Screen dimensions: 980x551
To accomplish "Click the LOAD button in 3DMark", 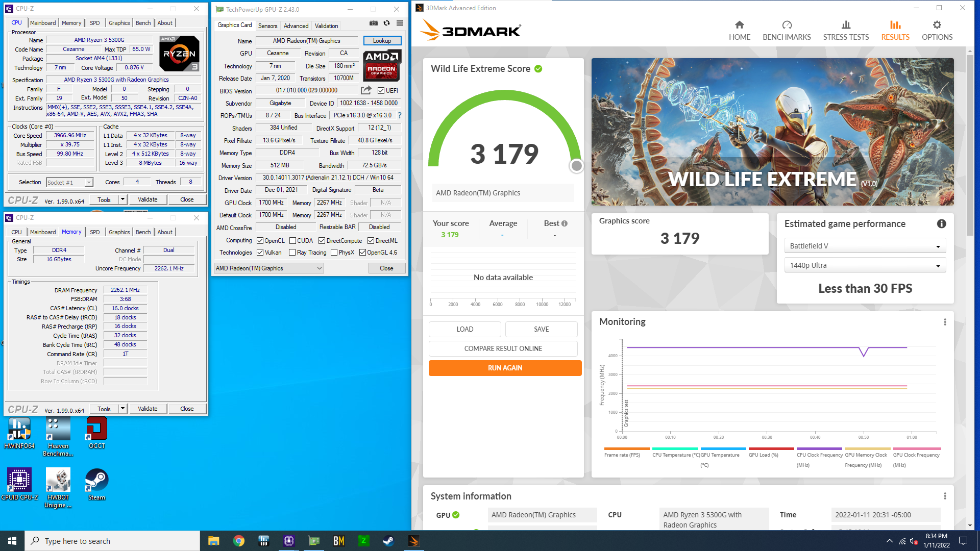I will point(464,329).
